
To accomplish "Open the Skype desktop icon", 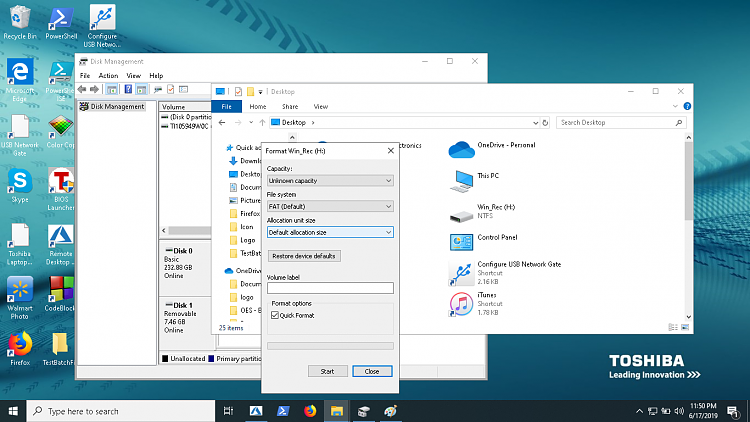I will tap(19, 182).
